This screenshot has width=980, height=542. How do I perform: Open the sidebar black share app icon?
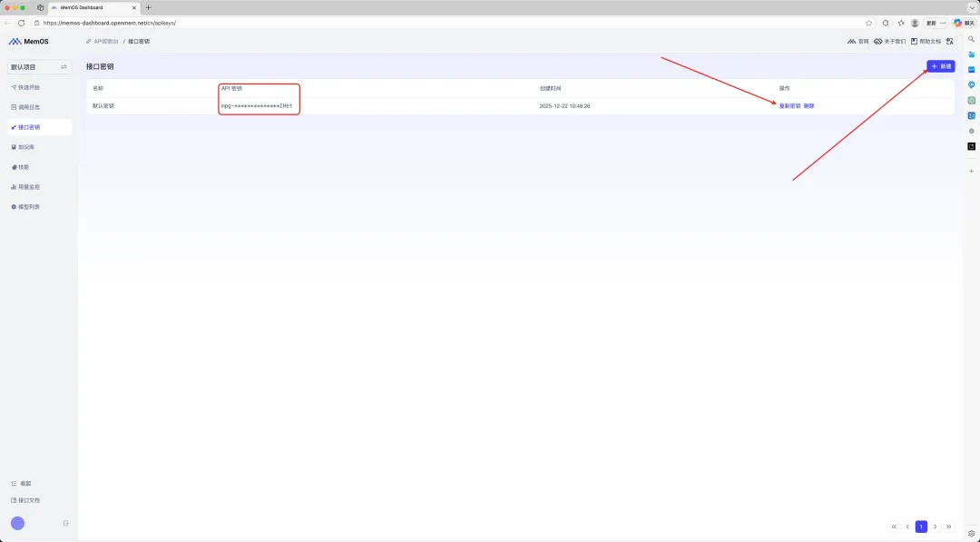point(971,146)
